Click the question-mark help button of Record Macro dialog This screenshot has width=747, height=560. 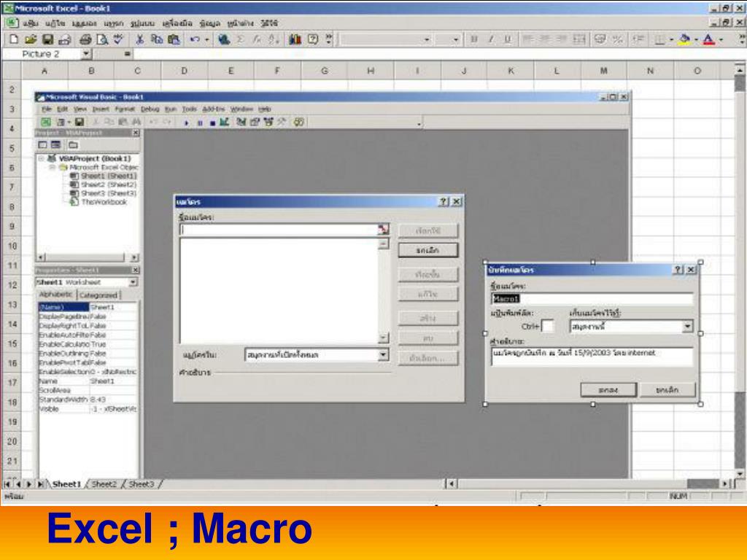point(678,270)
